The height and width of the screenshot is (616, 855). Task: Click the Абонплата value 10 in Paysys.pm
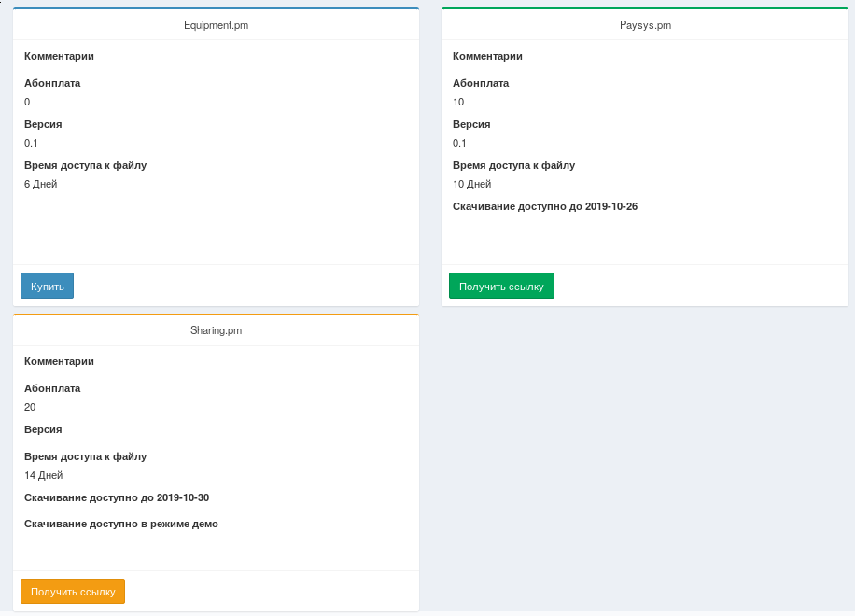[x=458, y=102]
